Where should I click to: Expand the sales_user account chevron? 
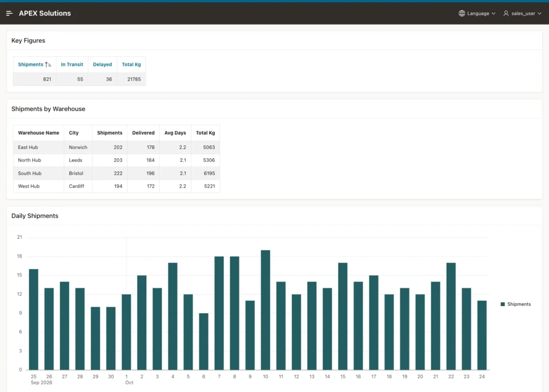click(x=539, y=13)
